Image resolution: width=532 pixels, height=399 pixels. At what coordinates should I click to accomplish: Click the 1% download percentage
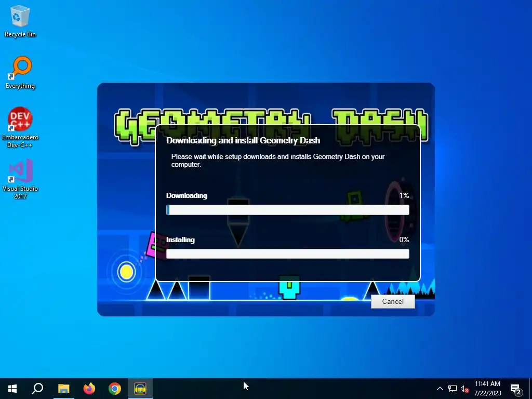pos(404,195)
